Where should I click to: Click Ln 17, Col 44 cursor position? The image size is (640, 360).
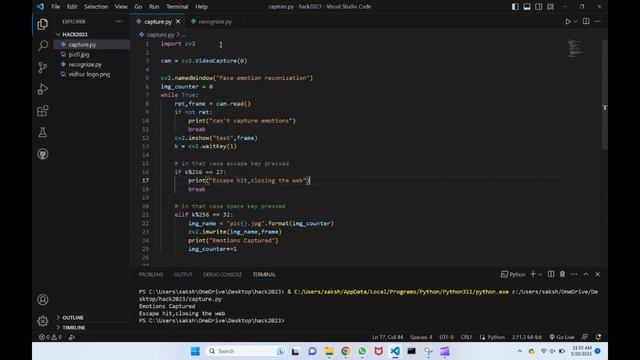point(387,337)
